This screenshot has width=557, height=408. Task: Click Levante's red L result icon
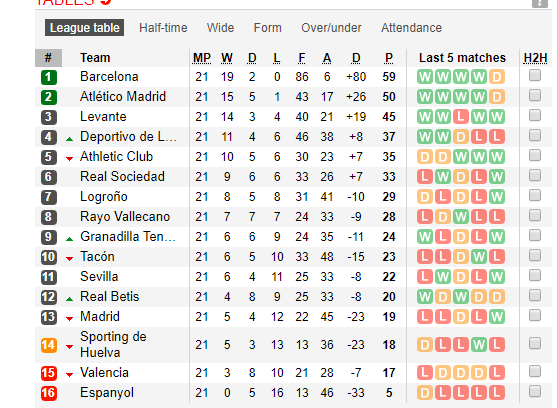click(461, 117)
